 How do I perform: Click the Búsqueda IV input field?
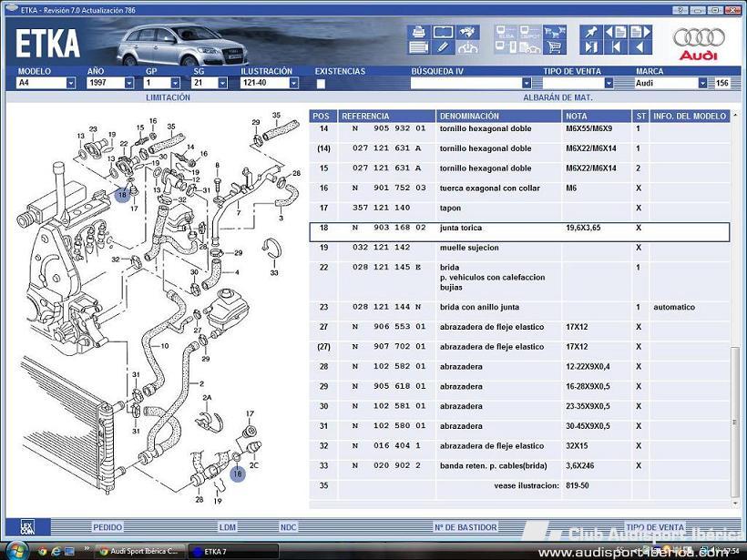(466, 84)
